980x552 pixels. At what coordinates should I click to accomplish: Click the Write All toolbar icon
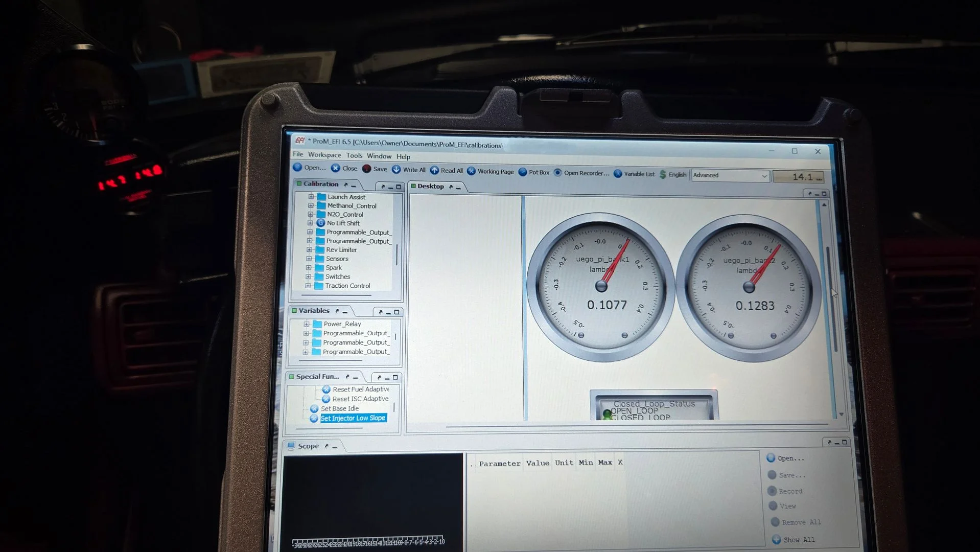(x=396, y=169)
